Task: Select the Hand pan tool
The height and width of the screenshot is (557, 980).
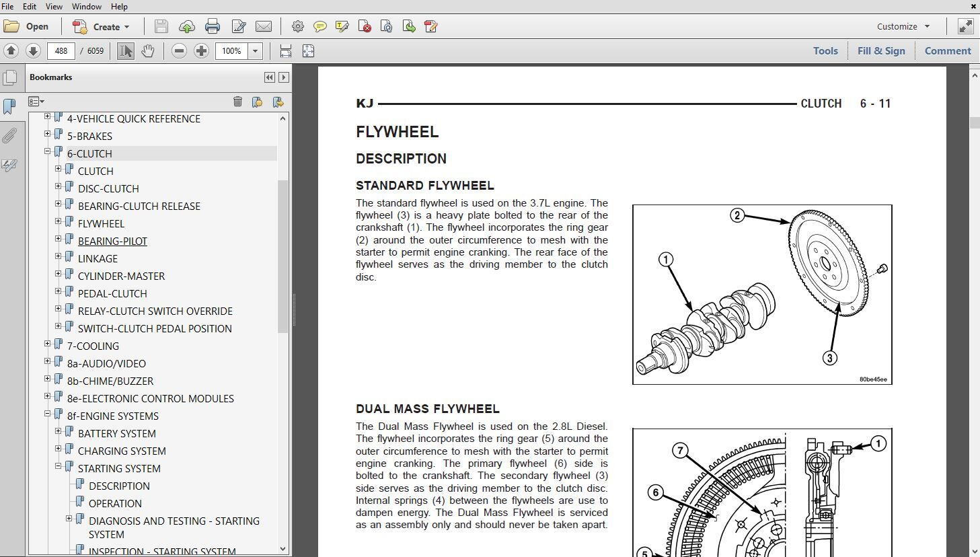Action: (x=148, y=51)
